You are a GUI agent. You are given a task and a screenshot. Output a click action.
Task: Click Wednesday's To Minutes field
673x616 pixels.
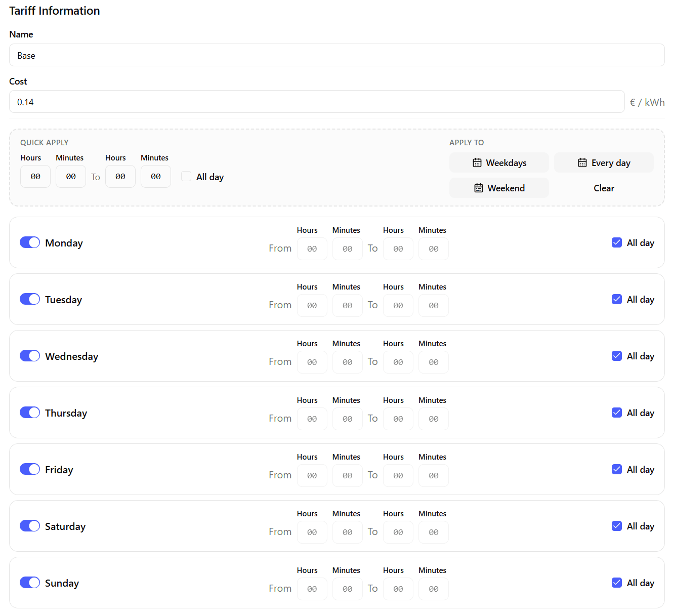click(x=433, y=362)
